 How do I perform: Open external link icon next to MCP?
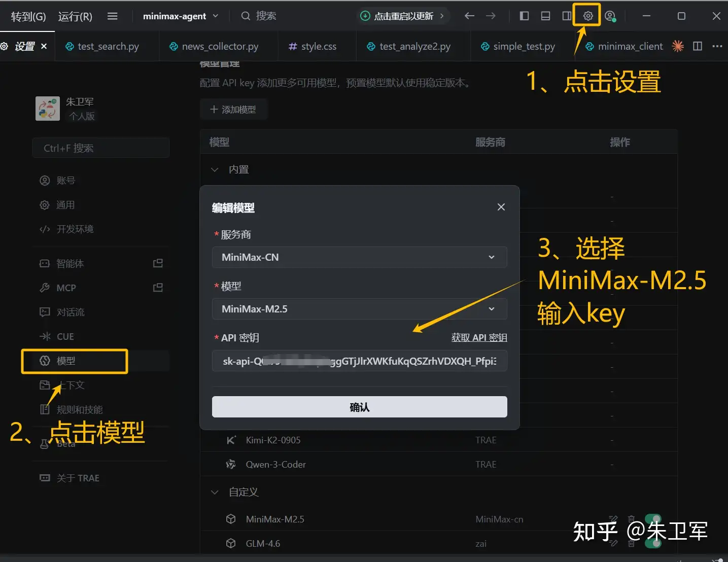click(158, 288)
